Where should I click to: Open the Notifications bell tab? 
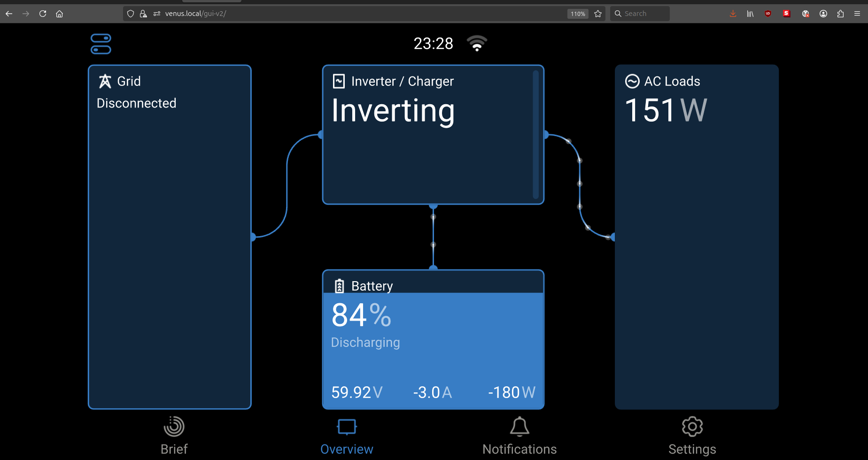[x=519, y=436]
